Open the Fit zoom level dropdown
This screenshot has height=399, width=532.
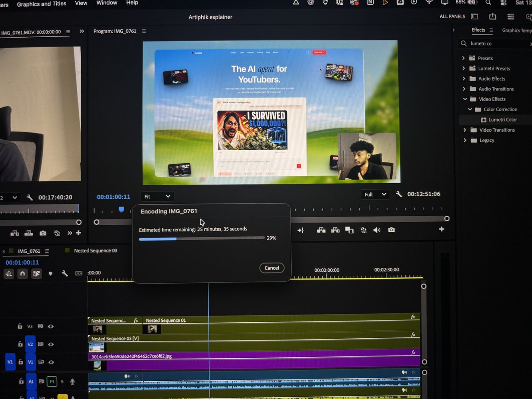157,196
